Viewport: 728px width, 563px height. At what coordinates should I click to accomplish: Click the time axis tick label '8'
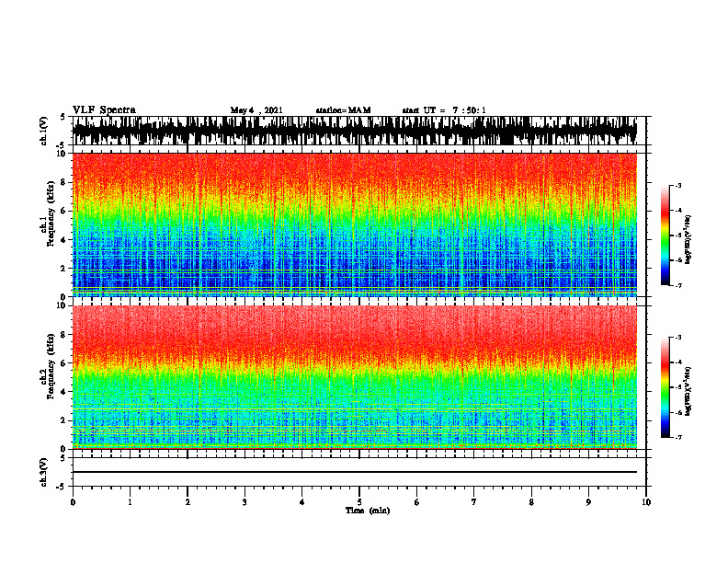(531, 502)
